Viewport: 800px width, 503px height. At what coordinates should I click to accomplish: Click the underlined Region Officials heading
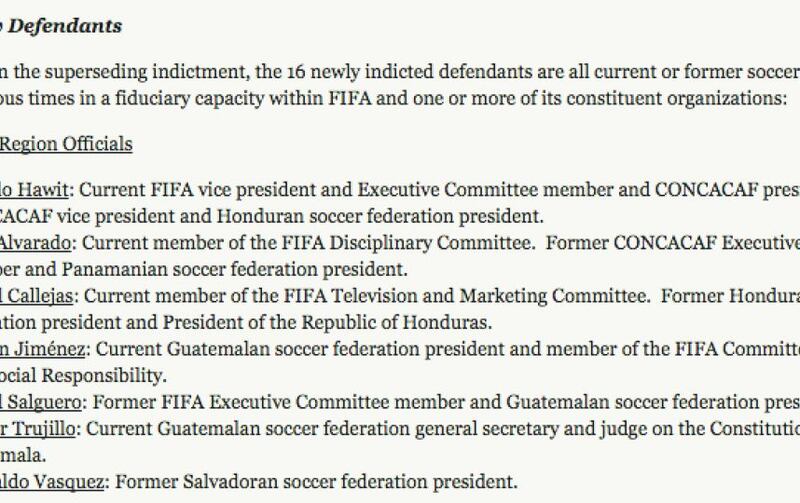[x=66, y=144]
